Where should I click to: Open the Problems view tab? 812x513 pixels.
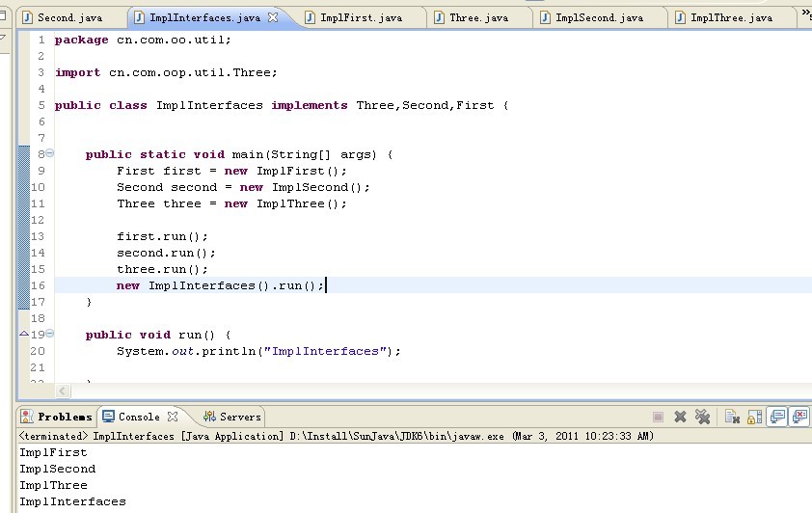[57, 417]
